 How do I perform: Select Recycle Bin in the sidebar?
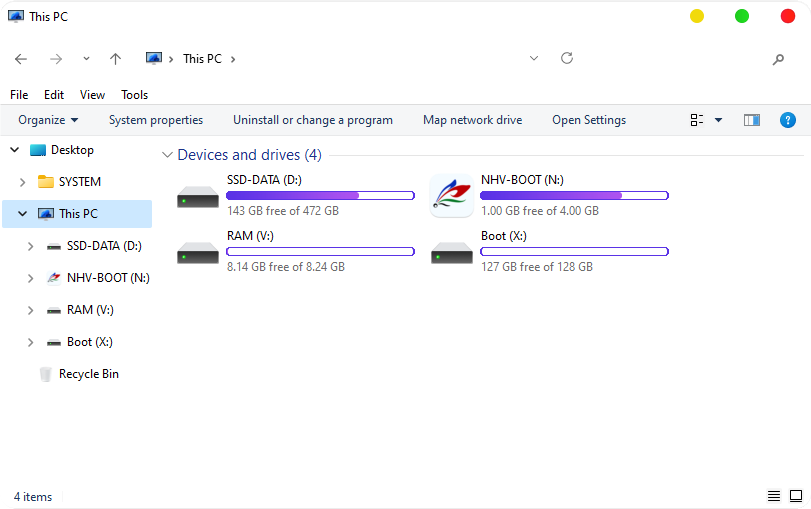coord(88,374)
